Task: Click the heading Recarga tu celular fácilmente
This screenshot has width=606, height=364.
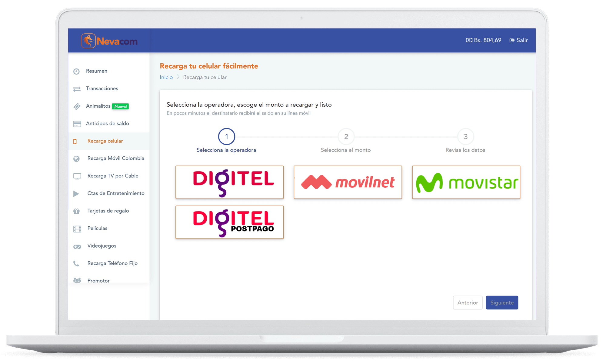Action: click(209, 66)
